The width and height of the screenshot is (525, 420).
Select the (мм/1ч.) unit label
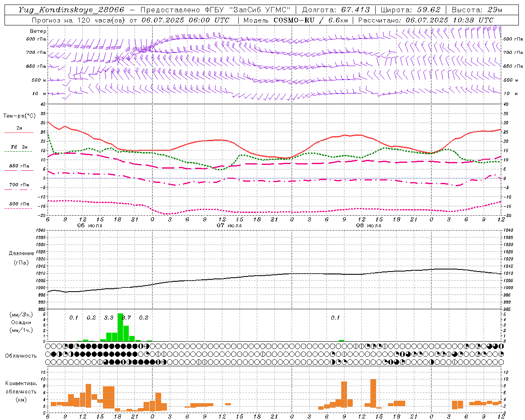(21, 330)
